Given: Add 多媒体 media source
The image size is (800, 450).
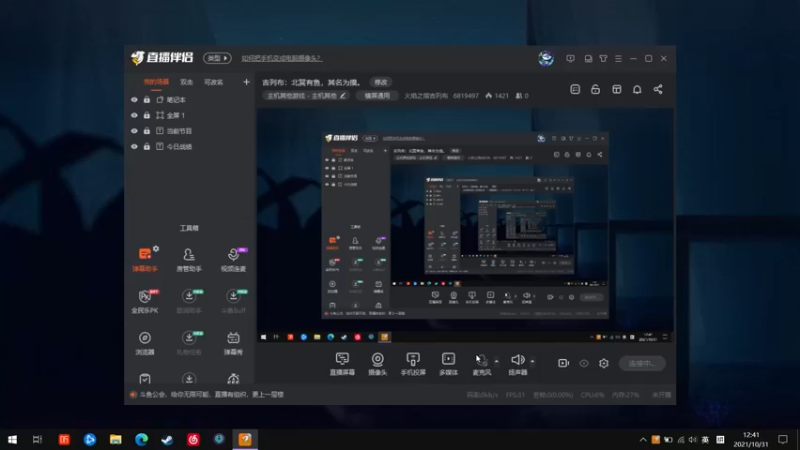Looking at the screenshot, I should click(x=448, y=364).
